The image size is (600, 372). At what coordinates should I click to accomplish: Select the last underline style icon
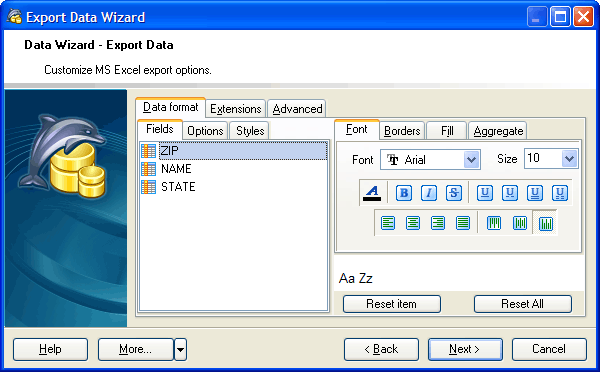pos(560,193)
